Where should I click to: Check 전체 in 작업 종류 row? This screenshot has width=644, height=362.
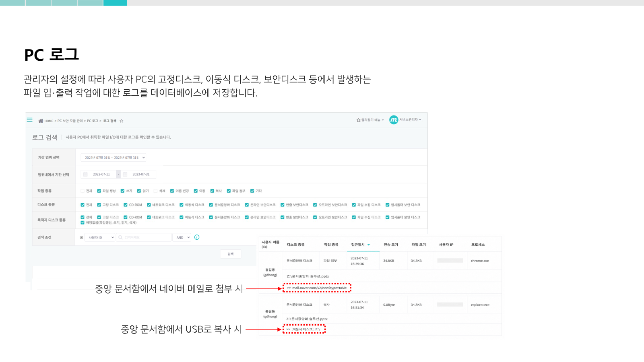click(83, 191)
